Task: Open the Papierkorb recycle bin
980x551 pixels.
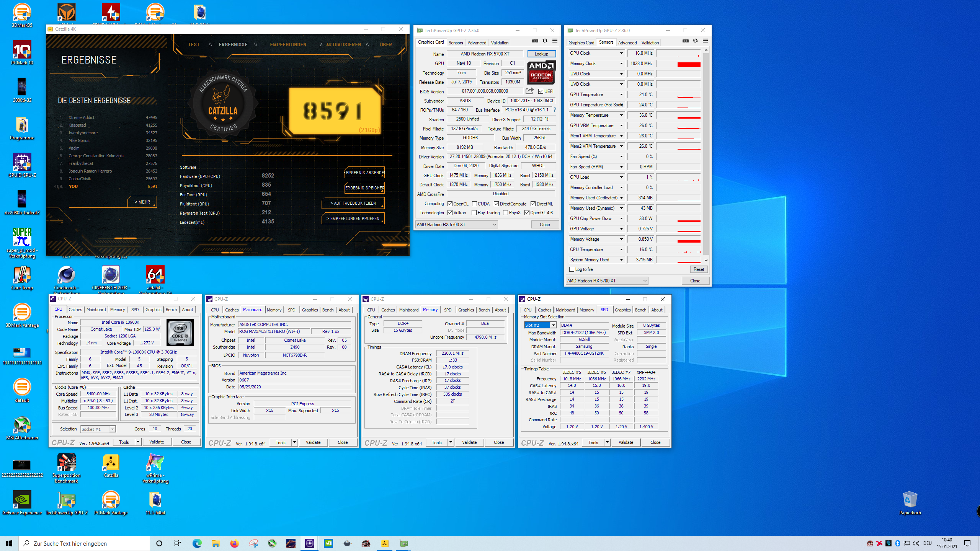Action: tap(910, 503)
